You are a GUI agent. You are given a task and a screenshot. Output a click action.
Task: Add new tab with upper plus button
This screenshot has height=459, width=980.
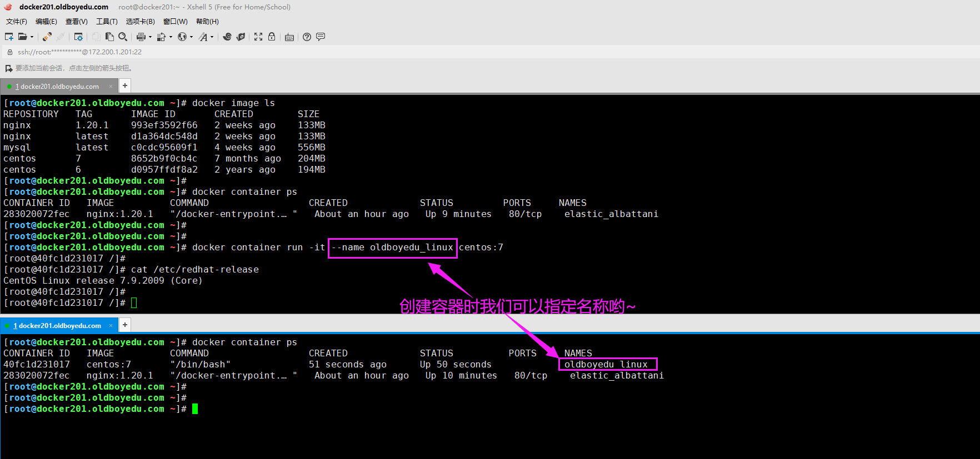click(x=125, y=85)
